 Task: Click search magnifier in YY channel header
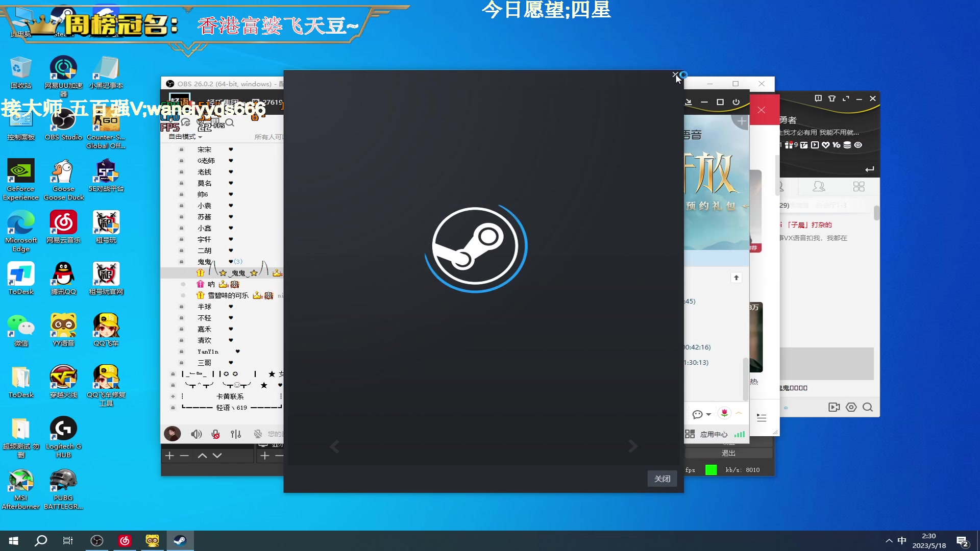point(230,122)
